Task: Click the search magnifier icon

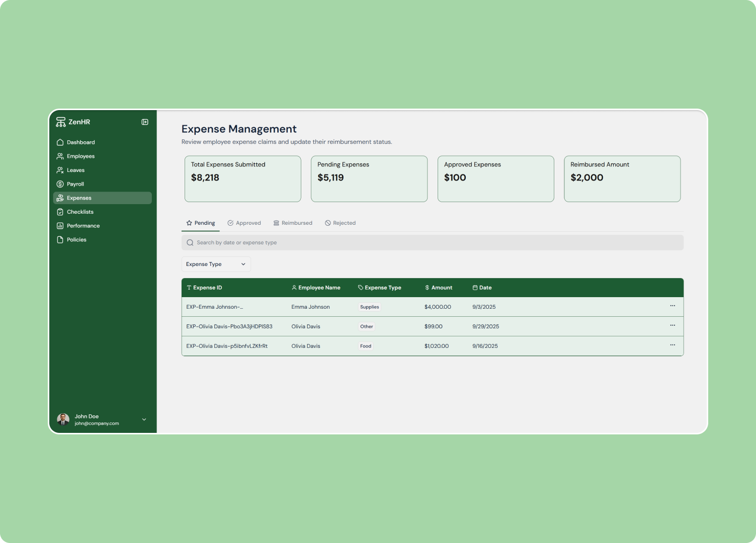Action: click(x=190, y=243)
